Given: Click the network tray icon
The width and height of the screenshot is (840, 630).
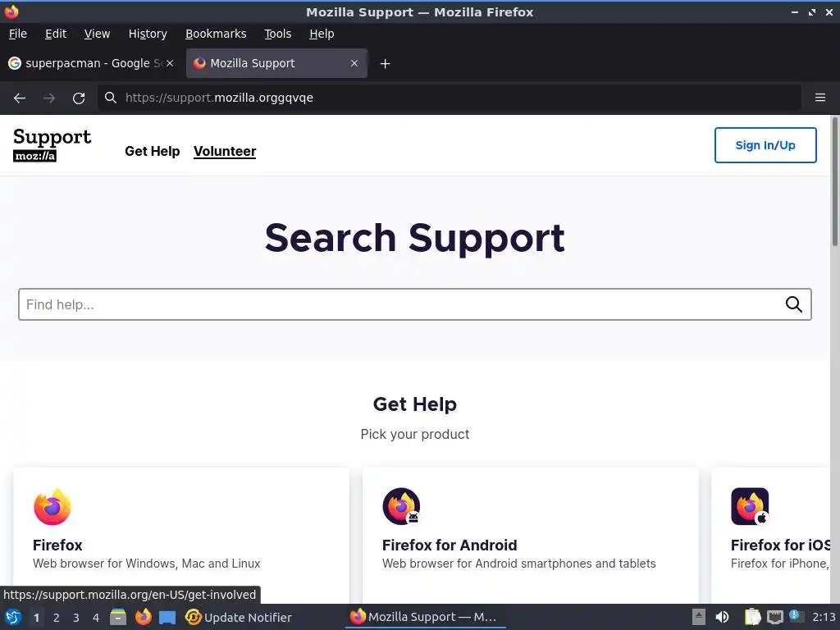Looking at the screenshot, I should coord(774,617).
